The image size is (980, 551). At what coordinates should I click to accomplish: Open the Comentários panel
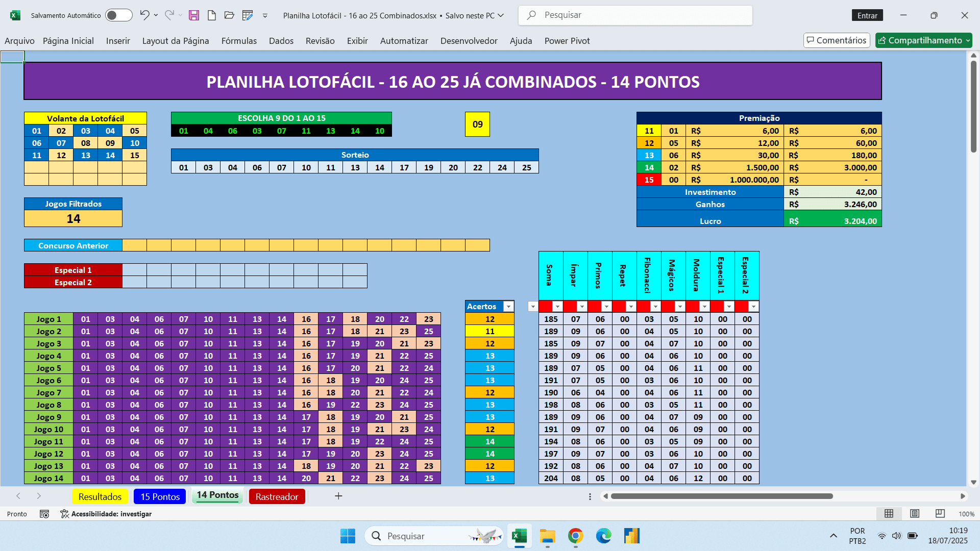(x=837, y=40)
